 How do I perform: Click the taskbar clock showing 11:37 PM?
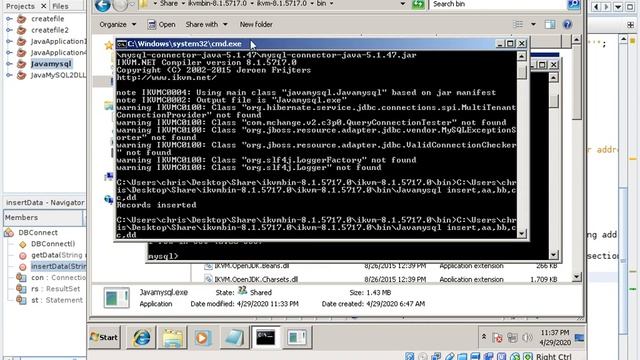tap(554, 338)
